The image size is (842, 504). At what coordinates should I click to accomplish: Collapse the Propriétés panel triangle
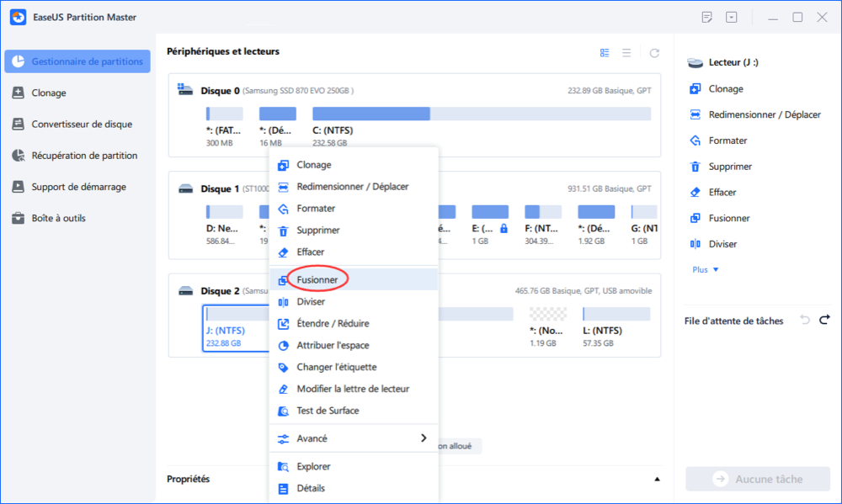[657, 479]
